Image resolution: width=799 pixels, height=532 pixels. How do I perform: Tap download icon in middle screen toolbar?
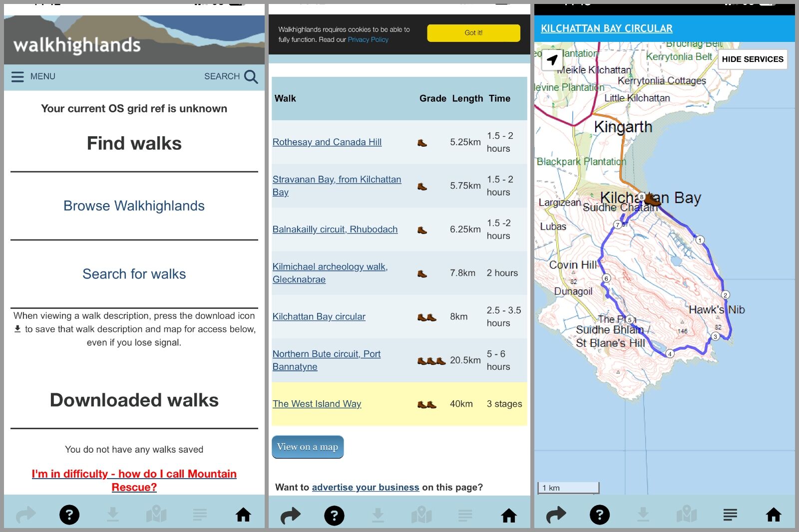[x=378, y=516]
